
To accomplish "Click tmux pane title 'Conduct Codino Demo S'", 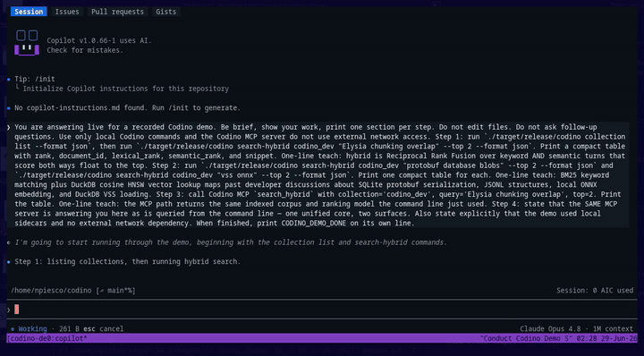I will (527, 339).
